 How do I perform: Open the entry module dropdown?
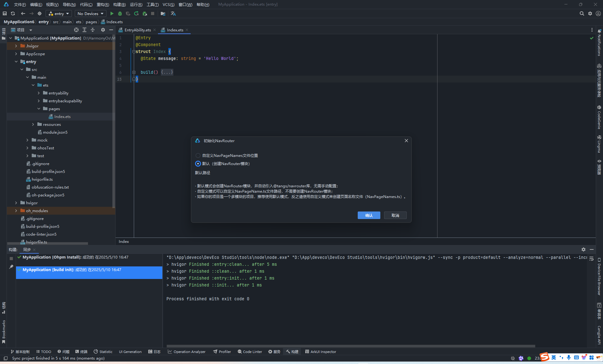pyautogui.click(x=59, y=13)
